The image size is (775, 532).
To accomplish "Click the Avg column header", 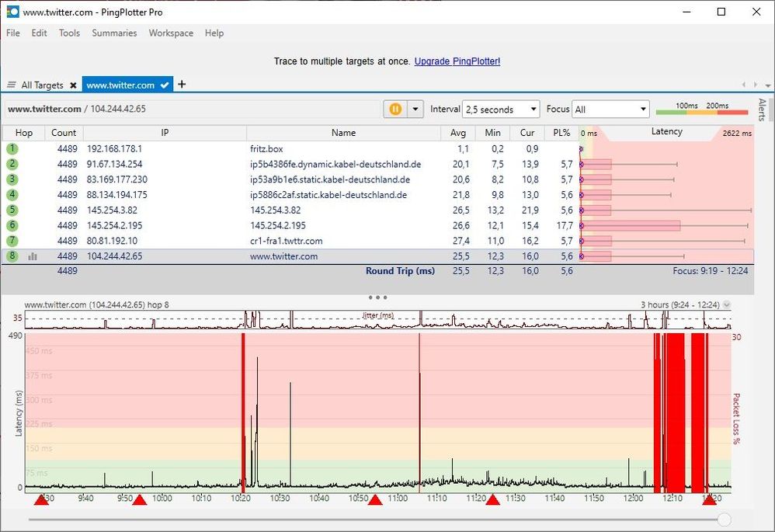I will 458,133.
